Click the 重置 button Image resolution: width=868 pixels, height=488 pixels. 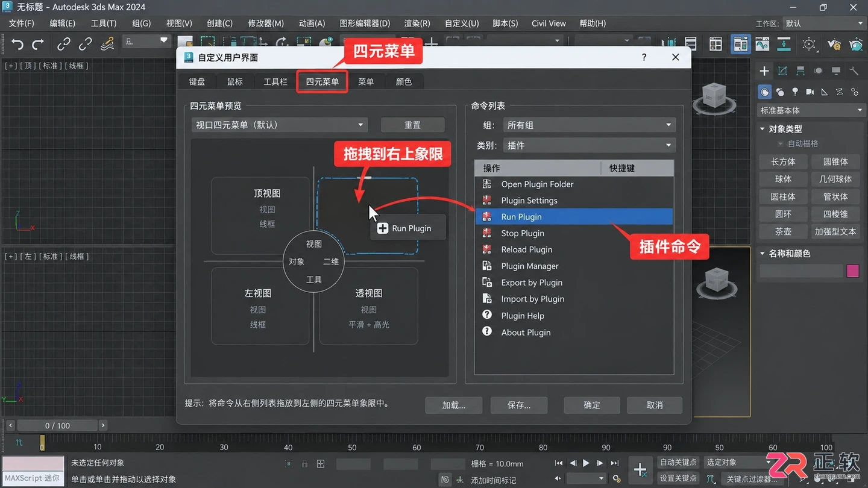click(x=413, y=125)
